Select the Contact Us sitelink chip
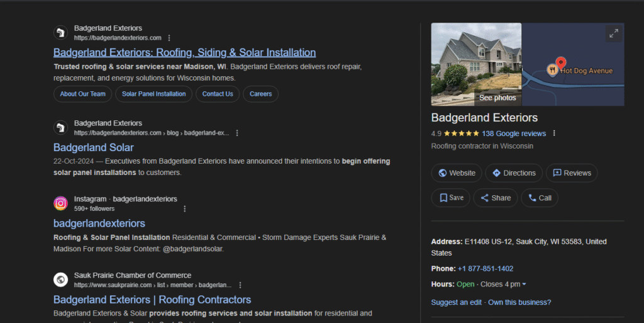644x323 pixels. (218, 94)
